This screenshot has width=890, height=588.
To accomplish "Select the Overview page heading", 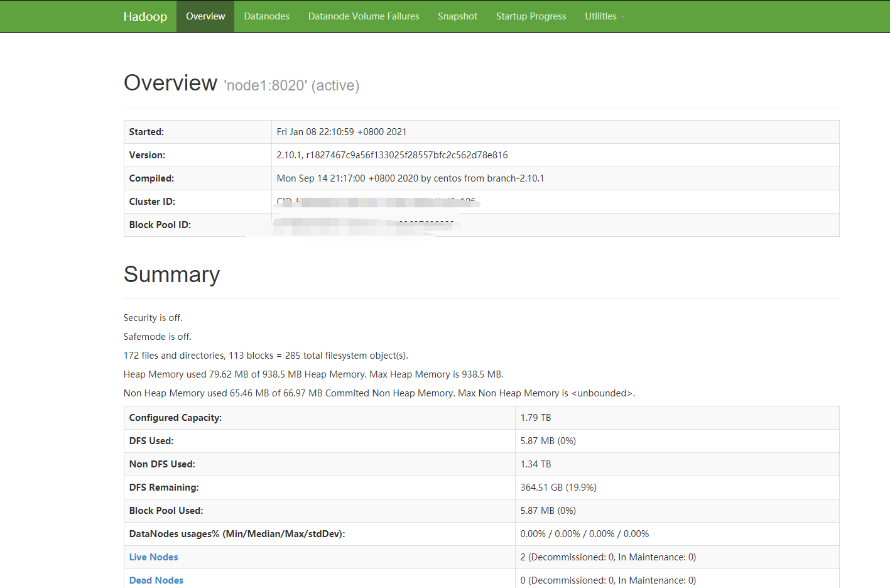I will 170,83.
